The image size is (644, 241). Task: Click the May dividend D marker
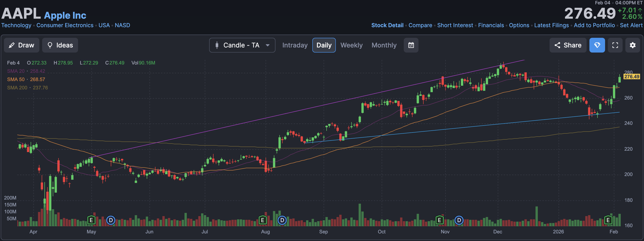pyautogui.click(x=111, y=220)
